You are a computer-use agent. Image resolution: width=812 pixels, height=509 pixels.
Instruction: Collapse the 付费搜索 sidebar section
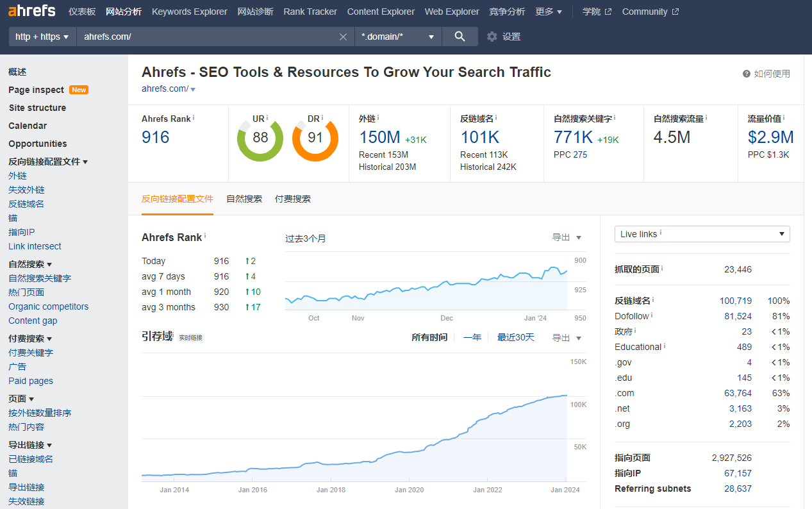[30, 338]
